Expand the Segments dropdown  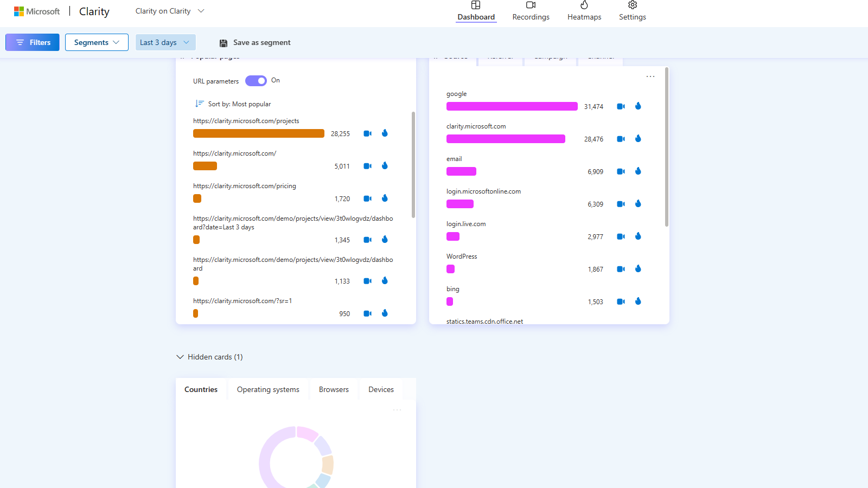click(x=97, y=42)
